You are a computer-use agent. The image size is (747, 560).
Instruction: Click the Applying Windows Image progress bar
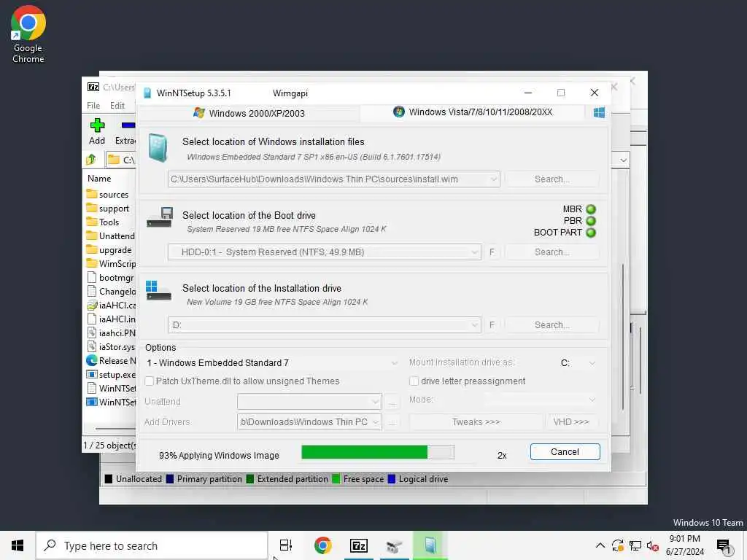pos(378,452)
